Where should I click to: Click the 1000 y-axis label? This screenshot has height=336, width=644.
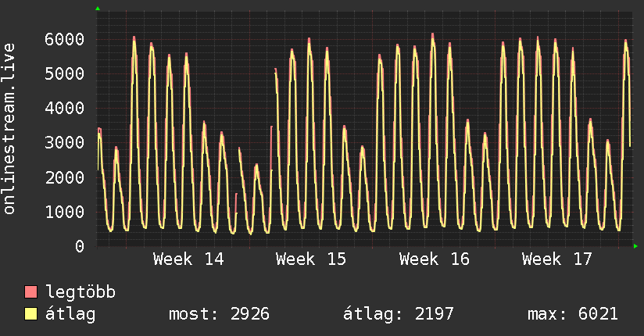(x=65, y=212)
